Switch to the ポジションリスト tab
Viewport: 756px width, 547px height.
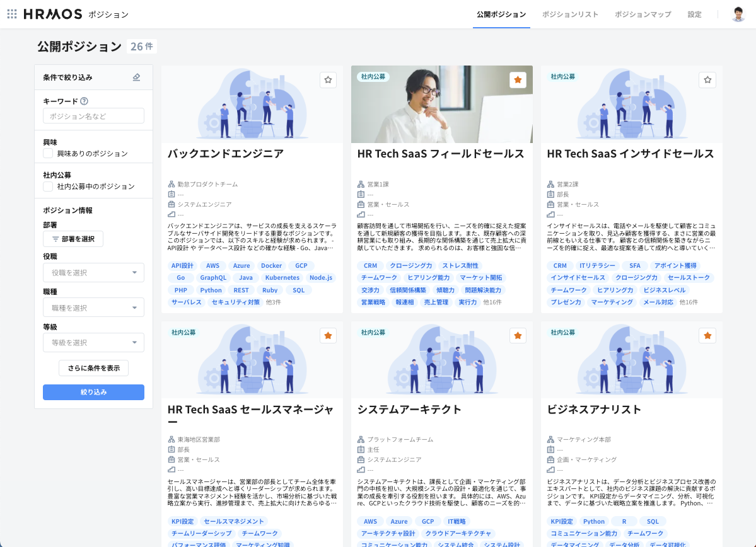click(570, 14)
